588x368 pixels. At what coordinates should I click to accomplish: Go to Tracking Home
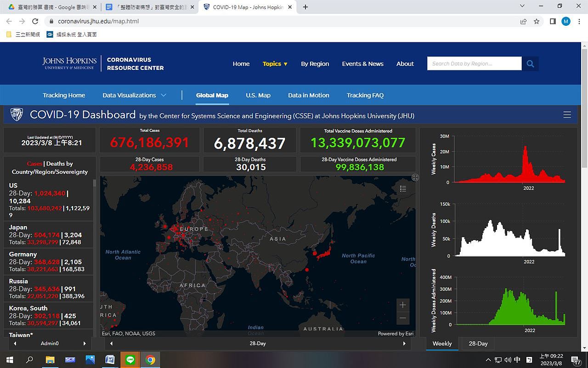[x=64, y=95]
